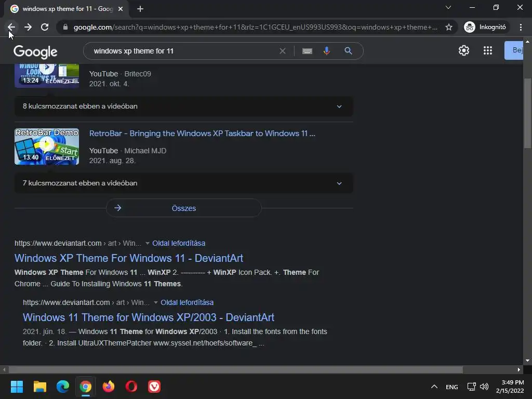Click the blue sign-in button
The width and height of the screenshot is (532, 399).
[514, 50]
